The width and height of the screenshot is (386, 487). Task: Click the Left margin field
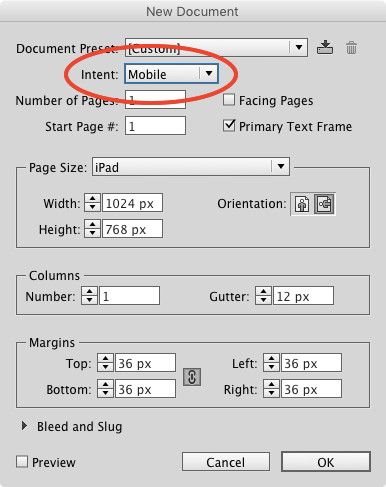coord(311,363)
